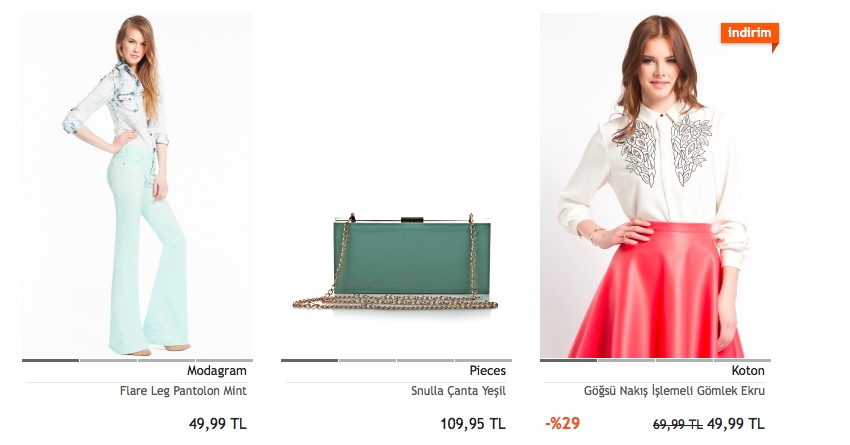Viewport: 850px width, 445px height.
Task: Select fourth image segment under Modagram photo
Action: tap(224, 360)
